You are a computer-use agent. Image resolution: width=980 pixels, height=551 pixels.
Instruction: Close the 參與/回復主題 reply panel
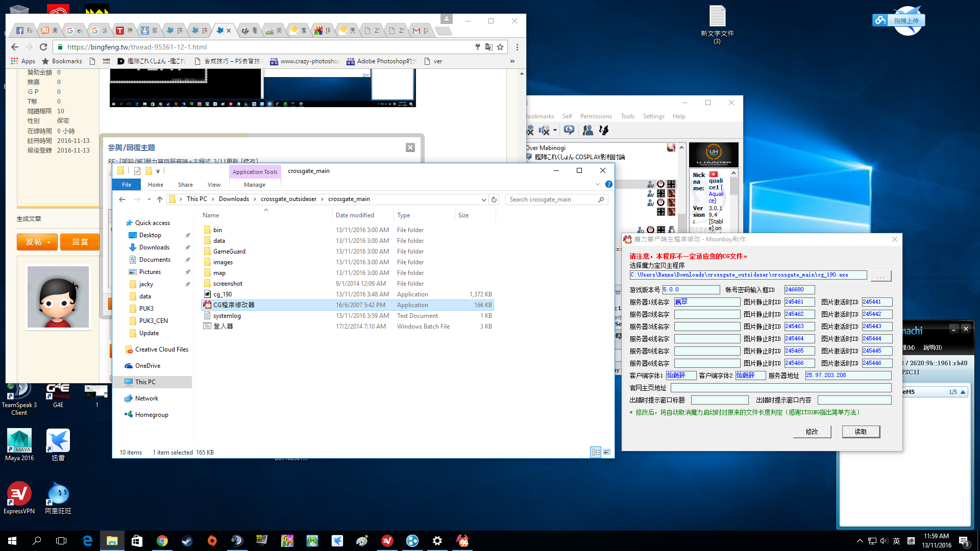[410, 147]
